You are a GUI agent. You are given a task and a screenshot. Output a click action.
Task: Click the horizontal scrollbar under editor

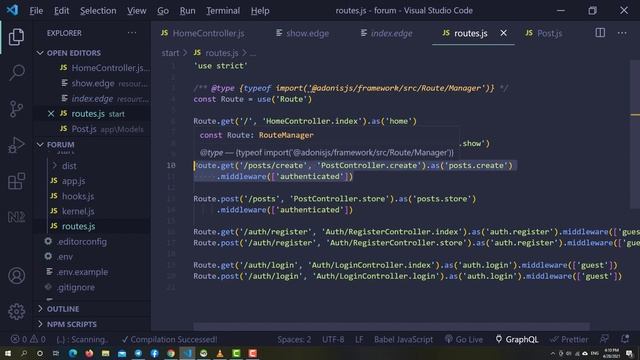pyautogui.click(x=391, y=326)
